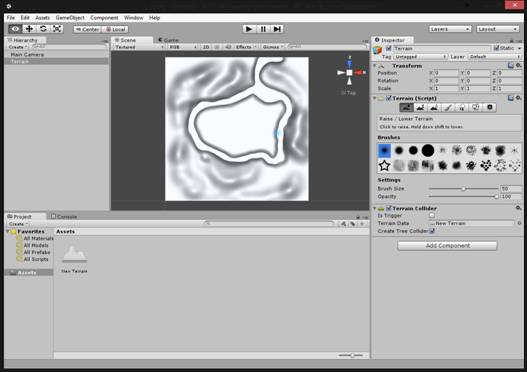Open the Layout dropdown
The height and width of the screenshot is (372, 527).
pos(497,29)
